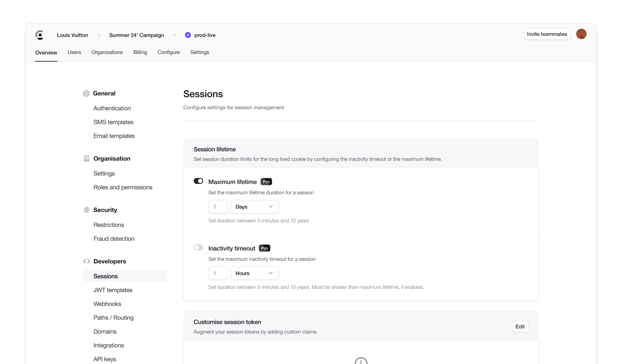Open Summer 24' Campaign breadcrumb
This screenshot has width=622, height=364.
point(136,35)
